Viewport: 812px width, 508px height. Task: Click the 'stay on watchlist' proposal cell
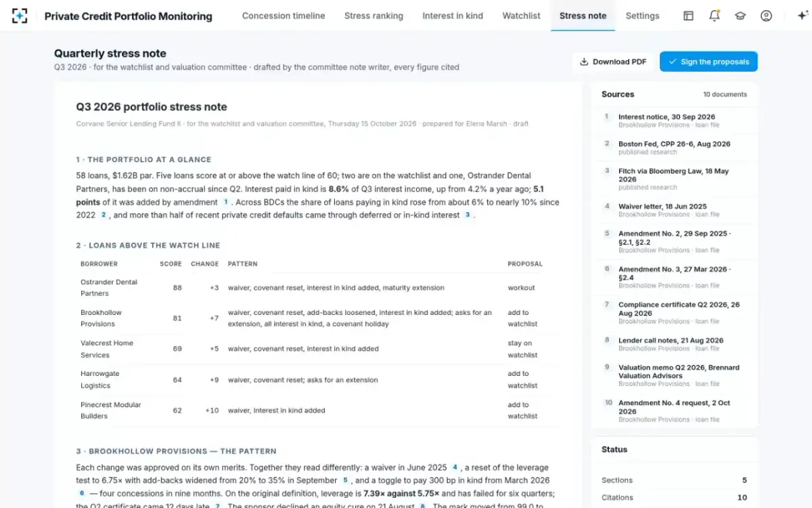(x=522, y=349)
